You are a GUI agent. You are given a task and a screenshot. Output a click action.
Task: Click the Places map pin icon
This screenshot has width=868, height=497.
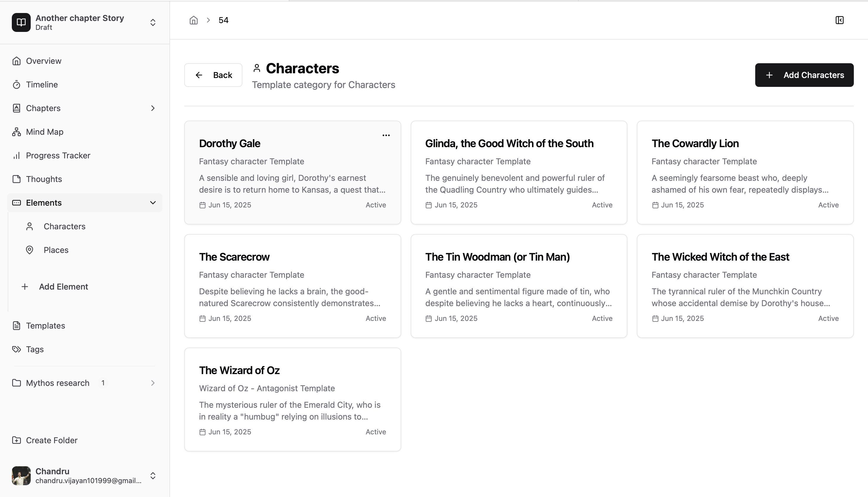pos(30,250)
